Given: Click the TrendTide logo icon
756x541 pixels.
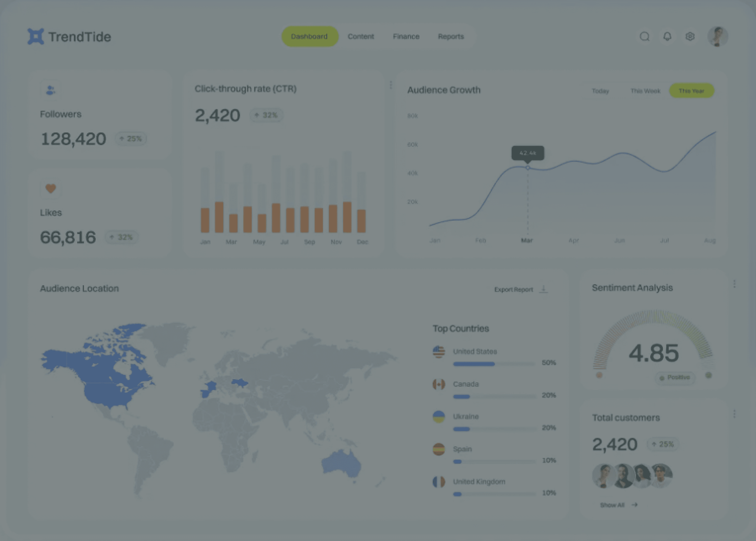Looking at the screenshot, I should (35, 36).
